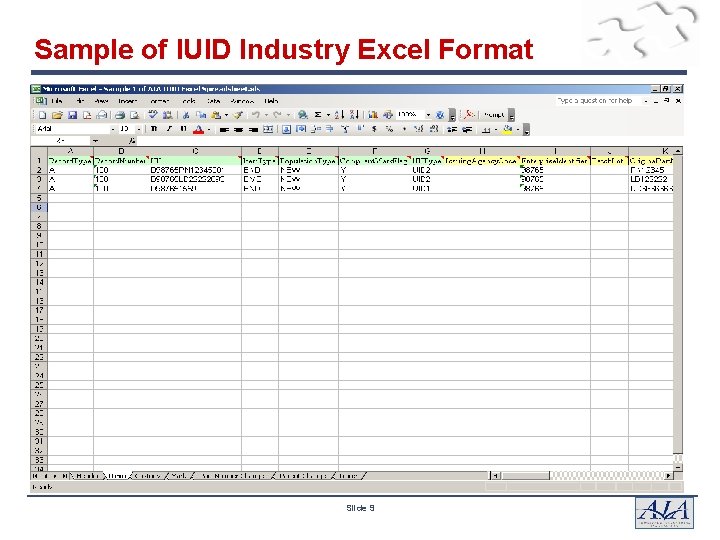
Task: Open font size dropdown
Action: (139, 129)
